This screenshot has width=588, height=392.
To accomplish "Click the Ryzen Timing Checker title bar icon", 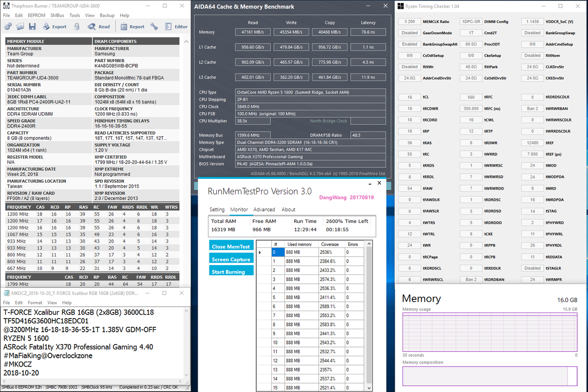I will [x=401, y=6].
